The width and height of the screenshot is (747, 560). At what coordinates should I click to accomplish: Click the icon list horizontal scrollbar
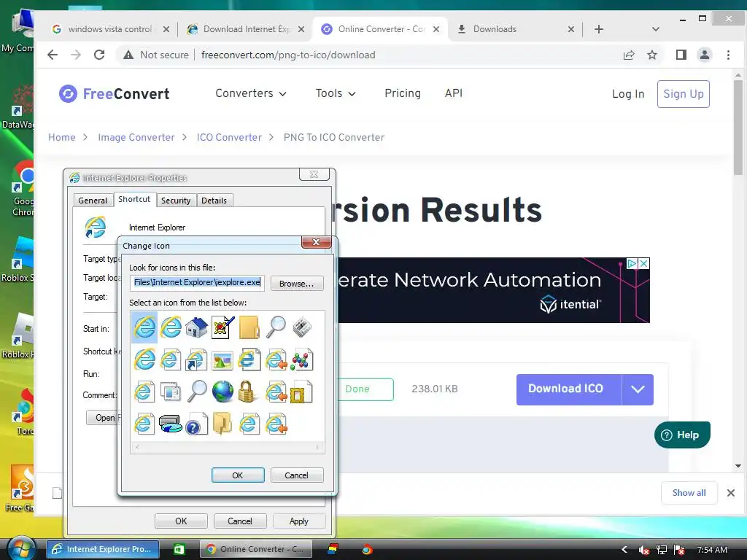[x=228, y=447]
